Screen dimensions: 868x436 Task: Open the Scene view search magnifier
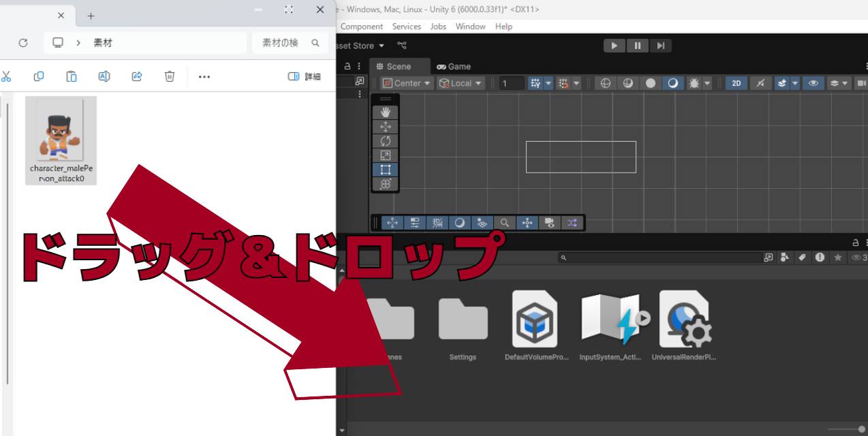point(505,223)
